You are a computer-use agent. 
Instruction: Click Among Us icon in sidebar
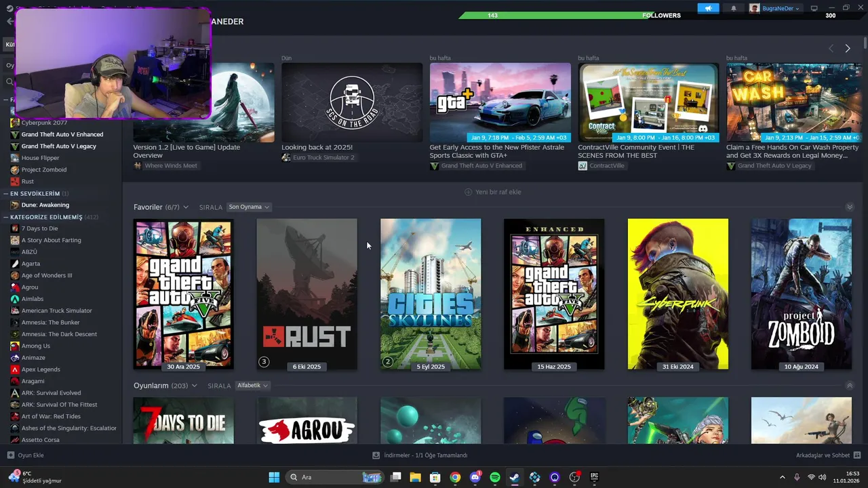(15, 346)
